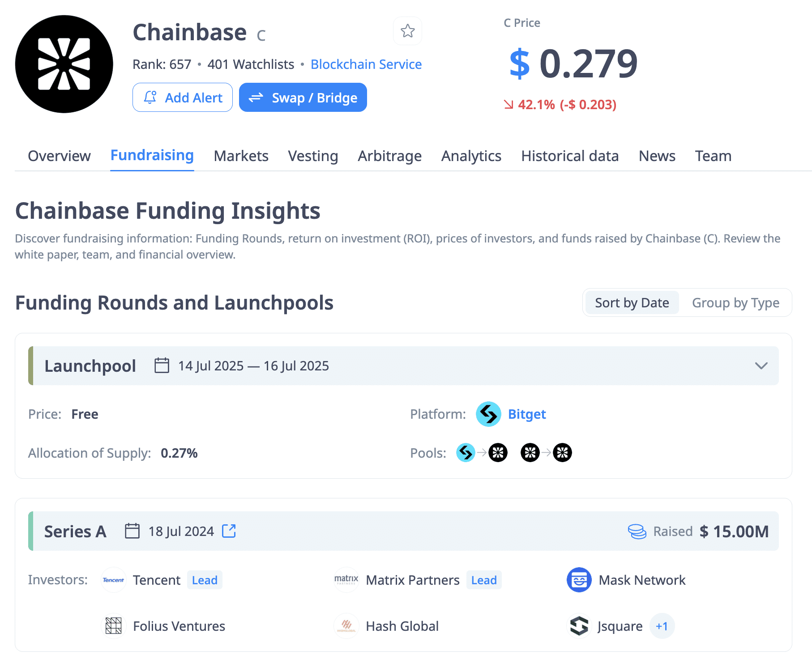Click the first Chainbase icon of second pool

[530, 453]
